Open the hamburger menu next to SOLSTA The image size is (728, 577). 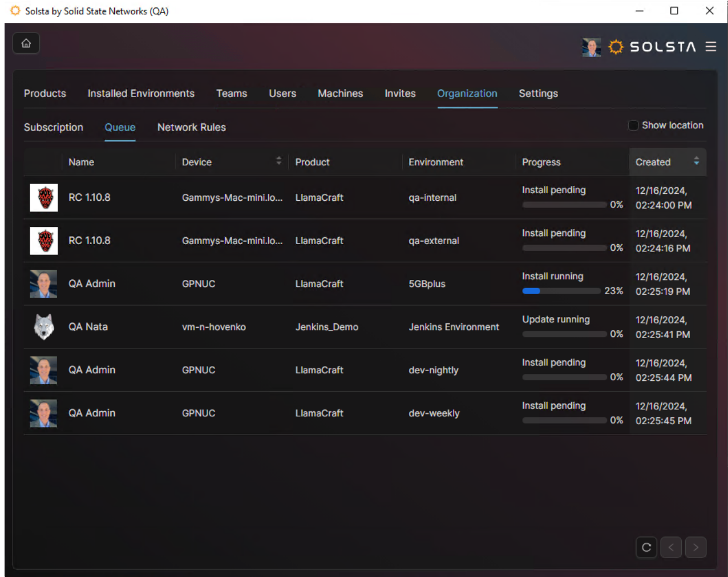pyautogui.click(x=710, y=47)
